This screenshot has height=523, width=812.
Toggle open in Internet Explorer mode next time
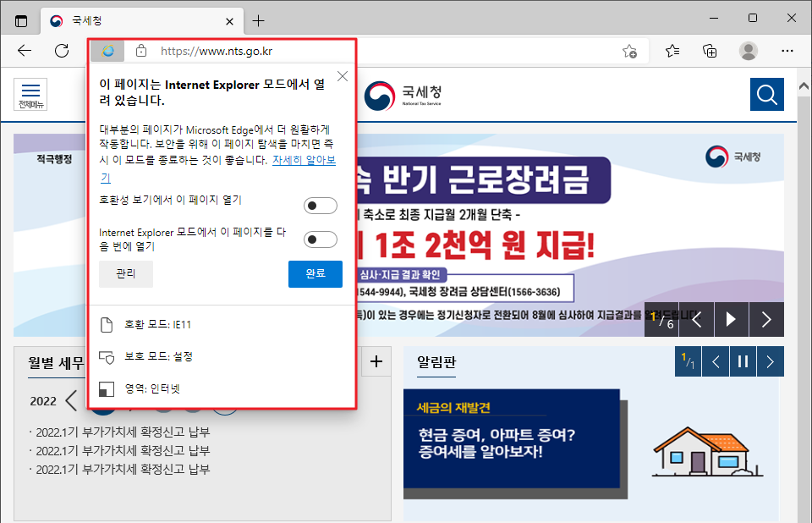(320, 239)
